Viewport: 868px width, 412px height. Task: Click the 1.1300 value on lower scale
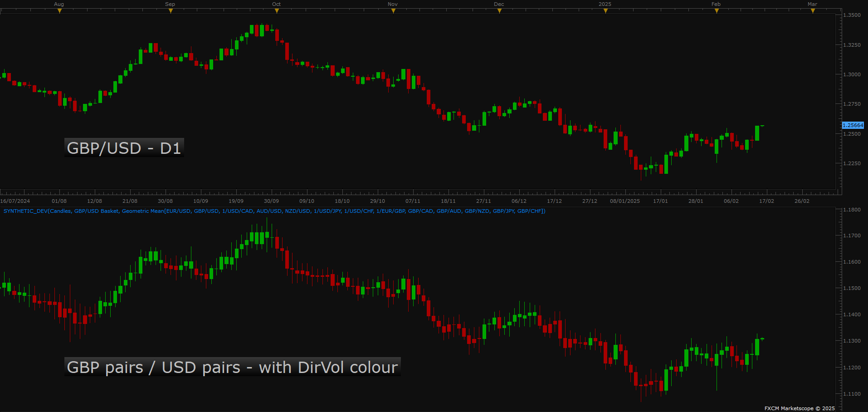(852, 341)
